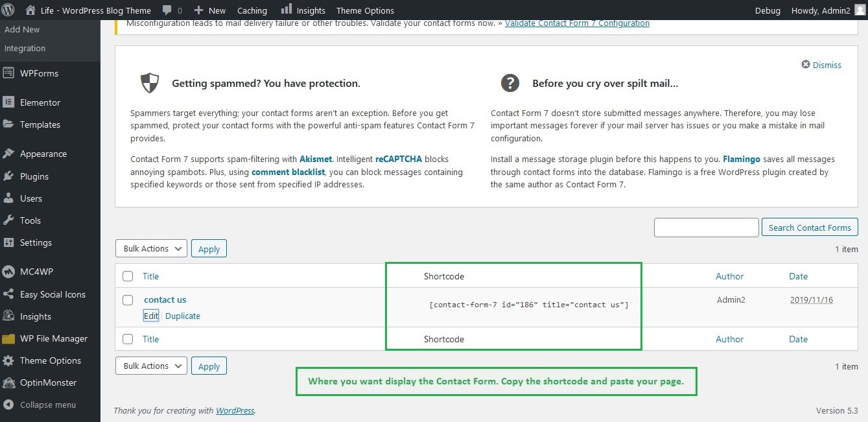Click the Insights sidebar icon
The width and height of the screenshot is (868, 422).
click(8, 316)
